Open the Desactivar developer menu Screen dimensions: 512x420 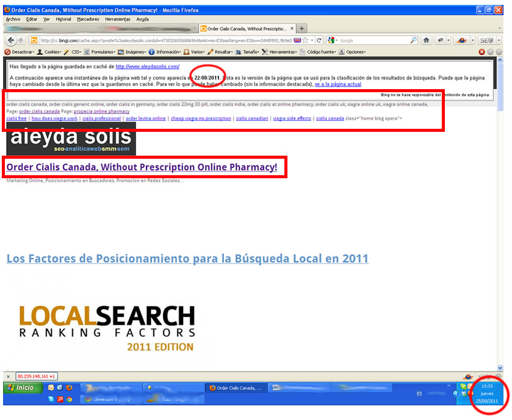[x=20, y=52]
